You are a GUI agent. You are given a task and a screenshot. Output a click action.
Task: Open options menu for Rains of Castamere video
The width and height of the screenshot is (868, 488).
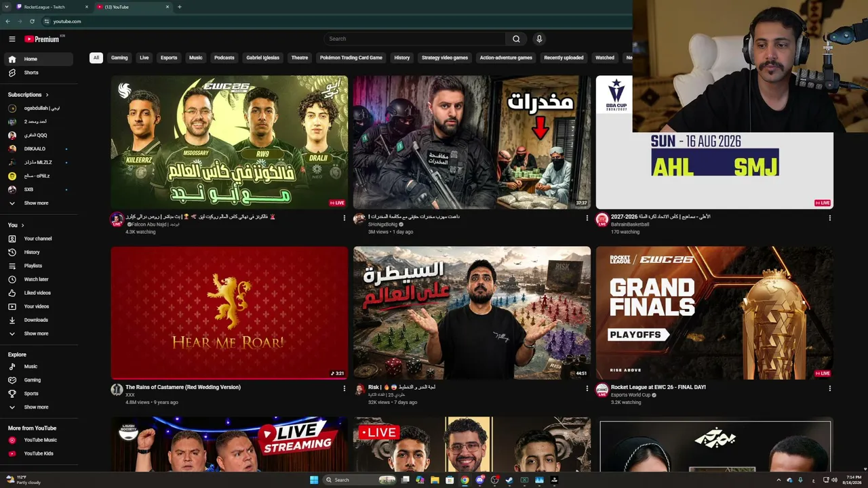coord(344,388)
